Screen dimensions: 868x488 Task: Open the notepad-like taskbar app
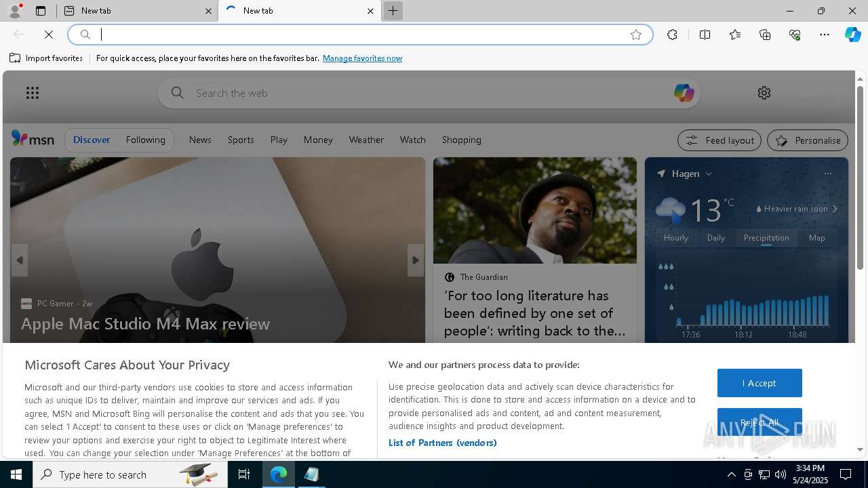pos(311,474)
